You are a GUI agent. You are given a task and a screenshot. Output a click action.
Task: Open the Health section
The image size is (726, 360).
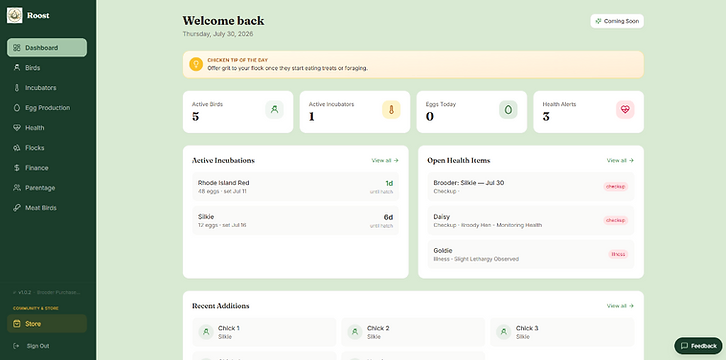(x=47, y=128)
